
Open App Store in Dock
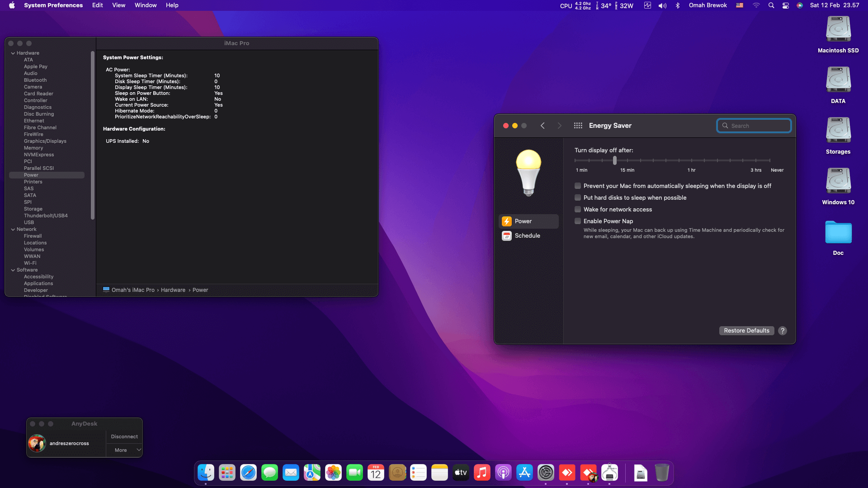[x=525, y=473]
